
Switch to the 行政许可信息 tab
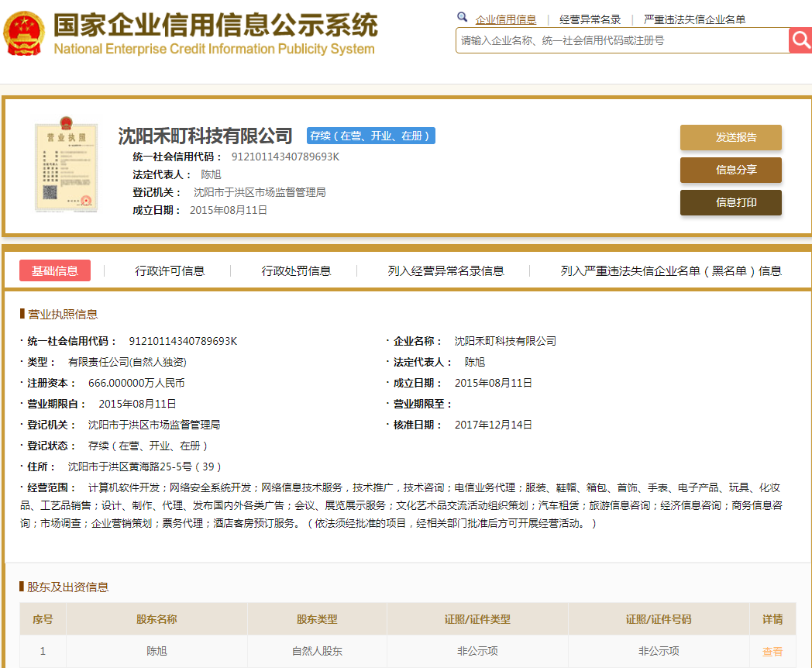(170, 270)
